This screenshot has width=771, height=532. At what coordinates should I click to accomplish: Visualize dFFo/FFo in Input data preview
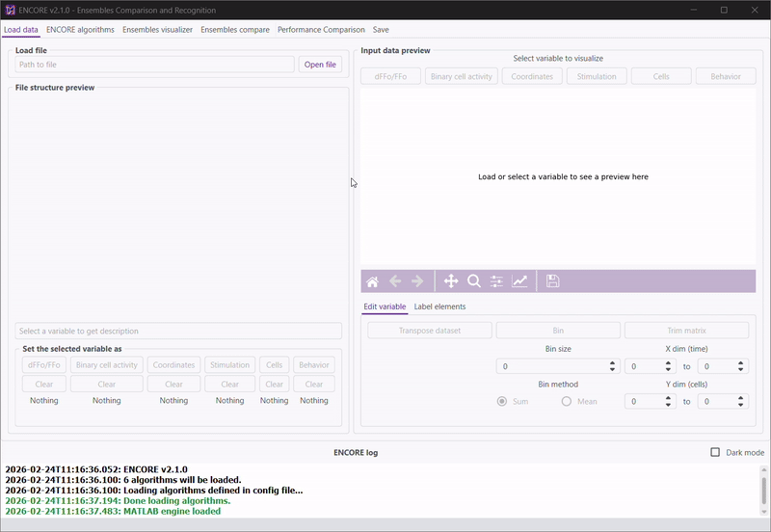[390, 76]
